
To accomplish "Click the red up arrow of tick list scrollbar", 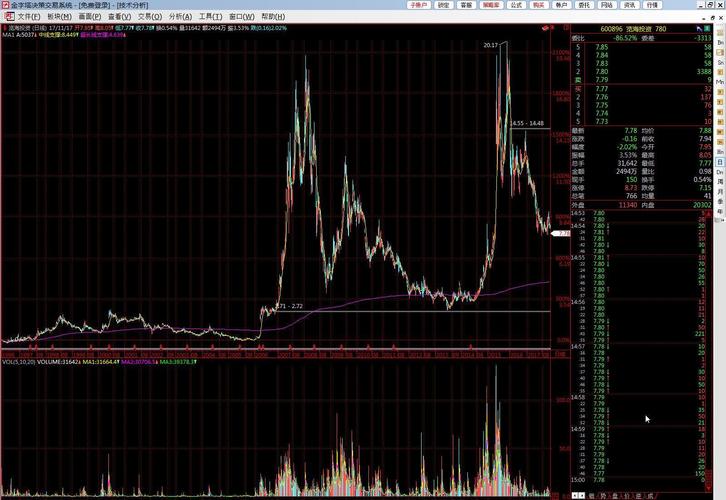I will (x=707, y=214).
